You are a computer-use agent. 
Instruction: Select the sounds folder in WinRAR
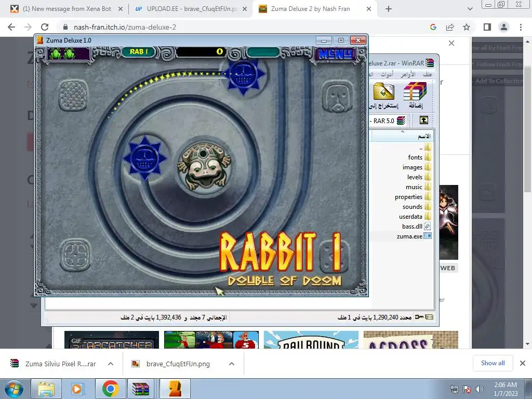(417, 206)
